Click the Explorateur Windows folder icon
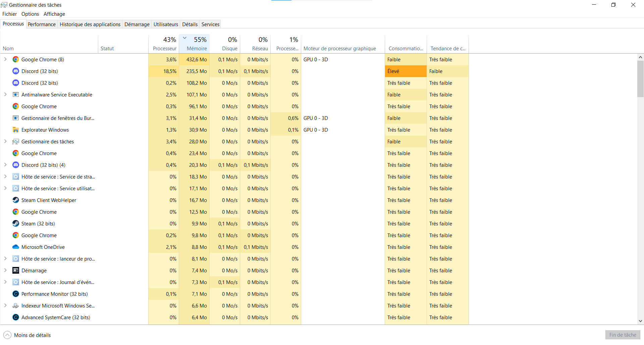Screen dimensions: 644x345 pos(15,130)
